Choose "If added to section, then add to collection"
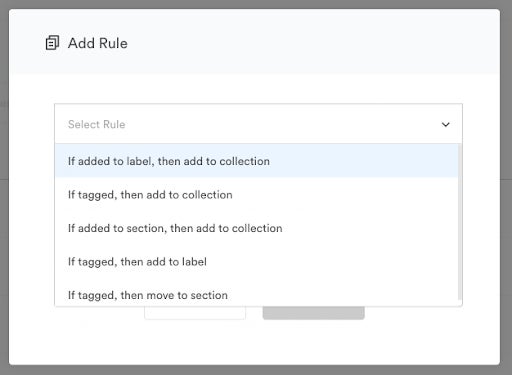Image resolution: width=512 pixels, height=375 pixels. click(257, 228)
